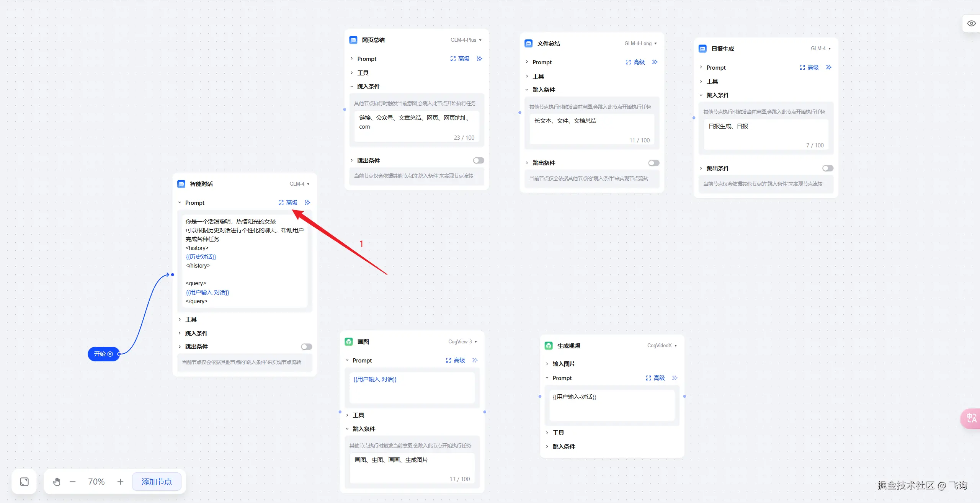Click the 添加节点 button
Image resolution: width=980 pixels, height=503 pixels.
(157, 482)
